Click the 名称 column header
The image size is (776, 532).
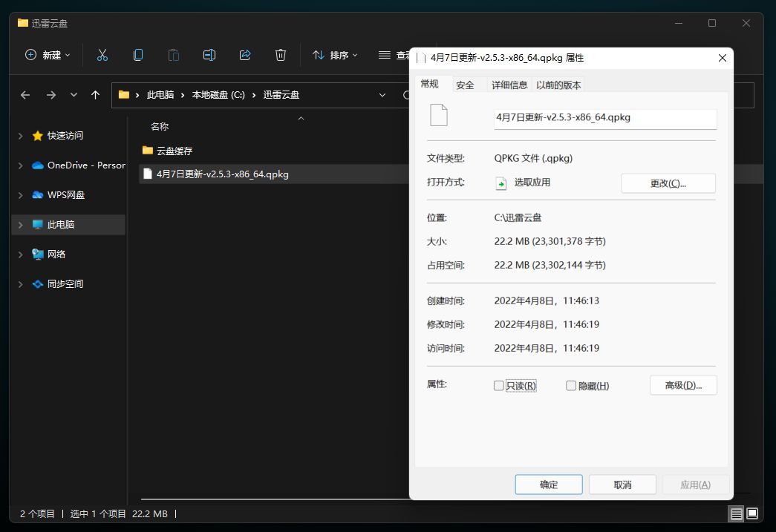(x=160, y=127)
